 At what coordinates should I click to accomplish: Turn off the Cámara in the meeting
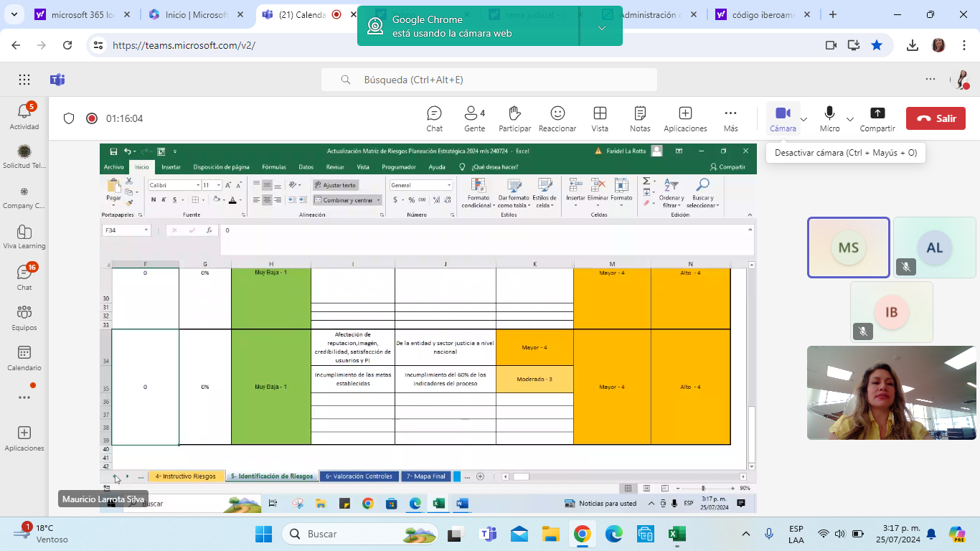pos(783,118)
